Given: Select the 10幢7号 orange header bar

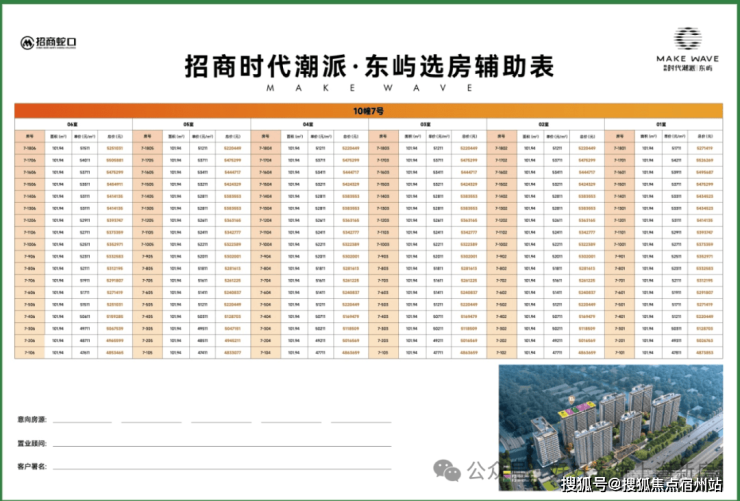Looking at the screenshot, I should point(369,108).
